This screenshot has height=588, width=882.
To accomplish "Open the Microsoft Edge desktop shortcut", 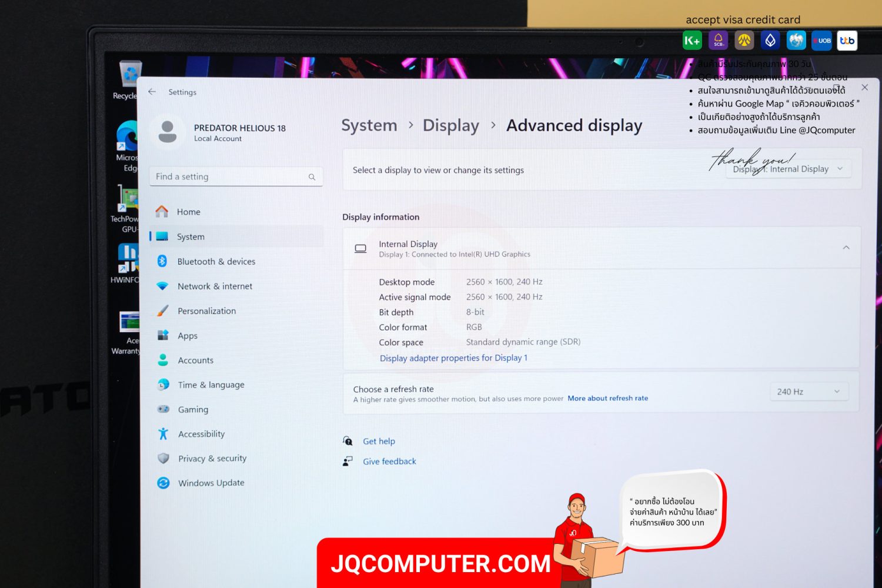I will tap(127, 146).
